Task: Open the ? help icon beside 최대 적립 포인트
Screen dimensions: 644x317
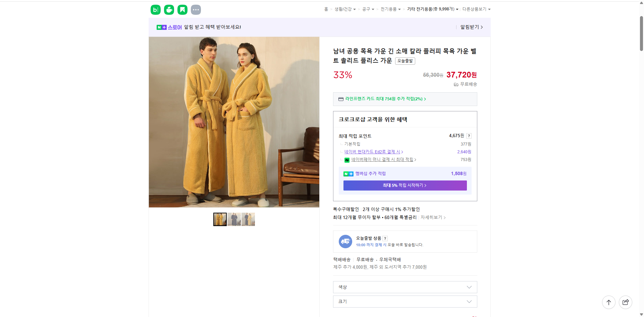Action: 469,136
